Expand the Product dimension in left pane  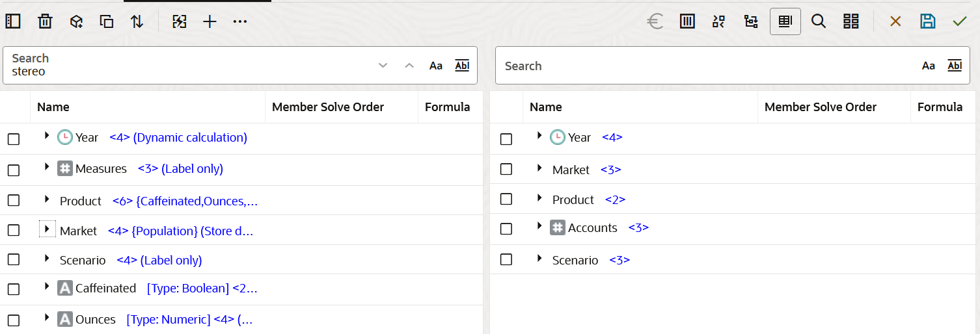click(x=46, y=199)
